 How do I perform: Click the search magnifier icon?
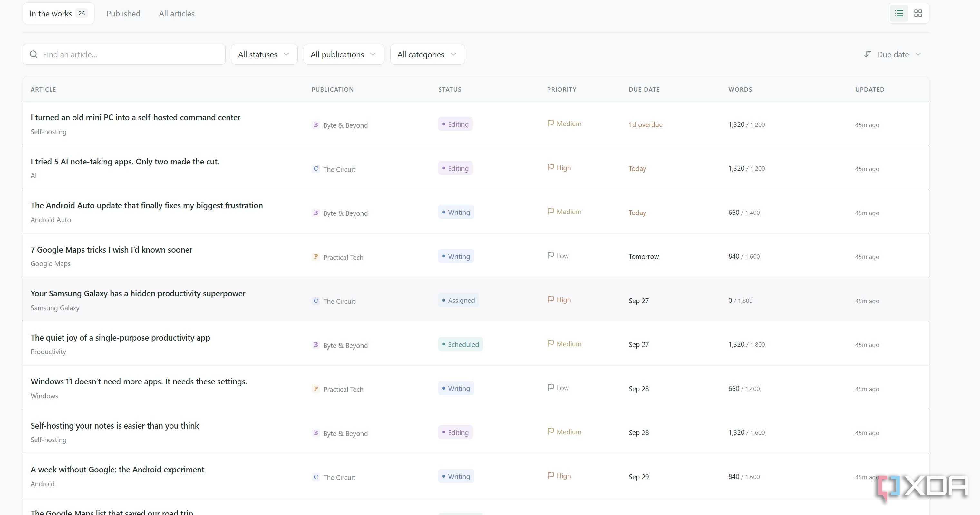coord(34,54)
